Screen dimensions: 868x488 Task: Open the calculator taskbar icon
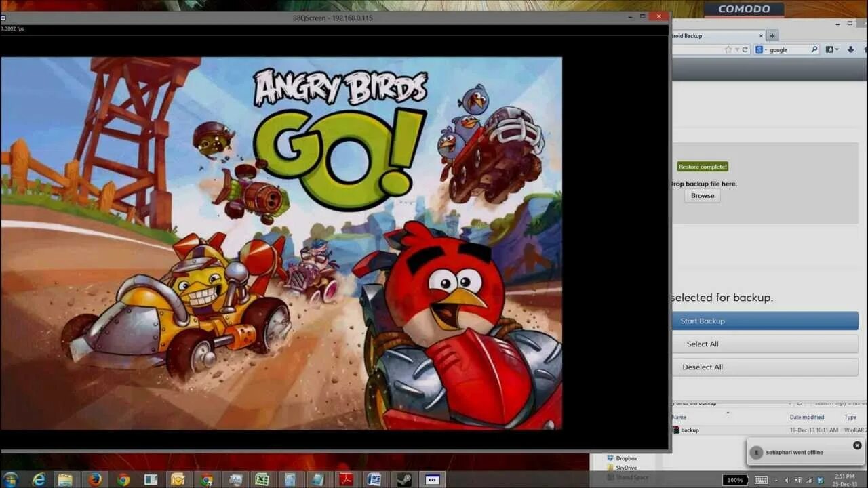click(290, 479)
